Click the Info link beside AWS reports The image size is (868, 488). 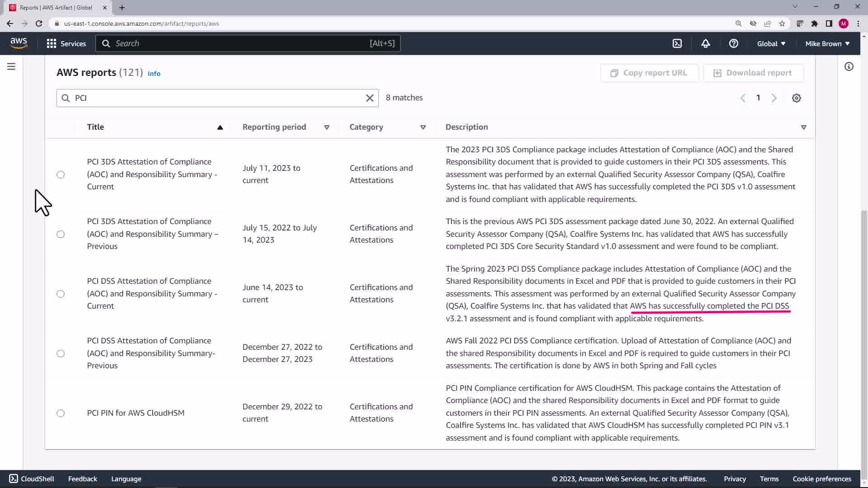(x=154, y=74)
